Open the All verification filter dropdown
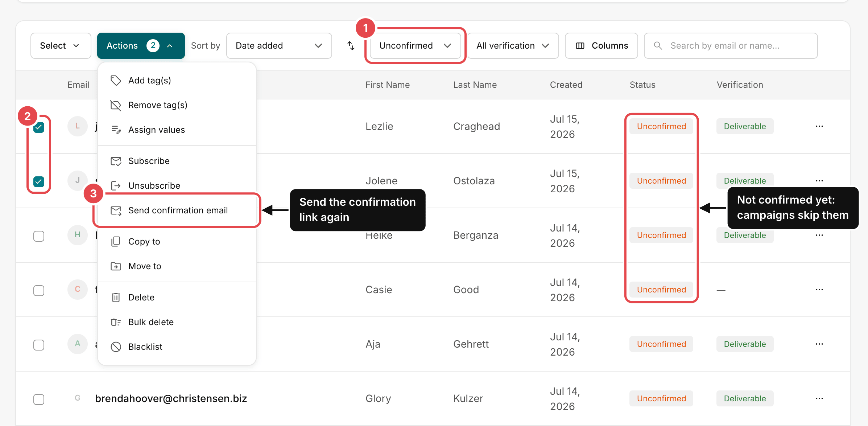868x426 pixels. point(513,46)
